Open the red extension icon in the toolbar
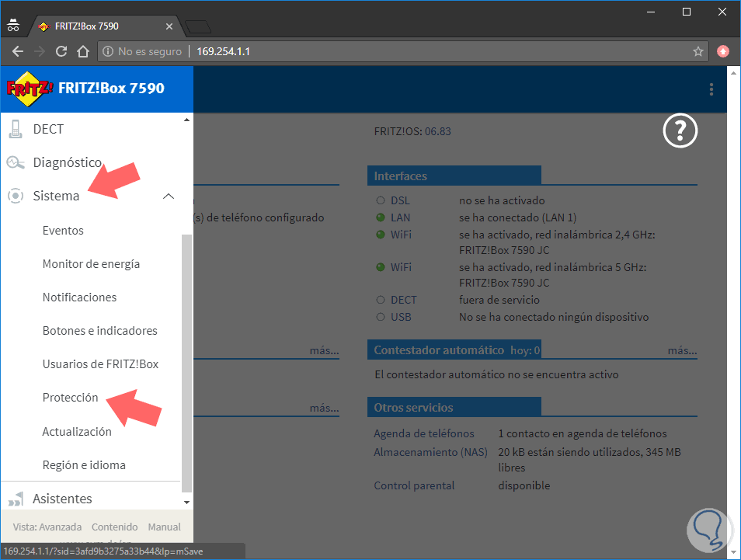 [722, 51]
